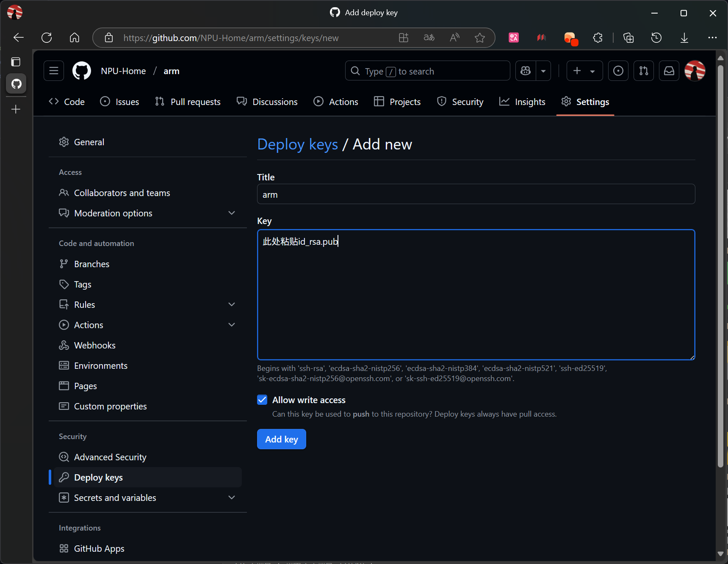Open GitHub Apps settings

[148, 549]
